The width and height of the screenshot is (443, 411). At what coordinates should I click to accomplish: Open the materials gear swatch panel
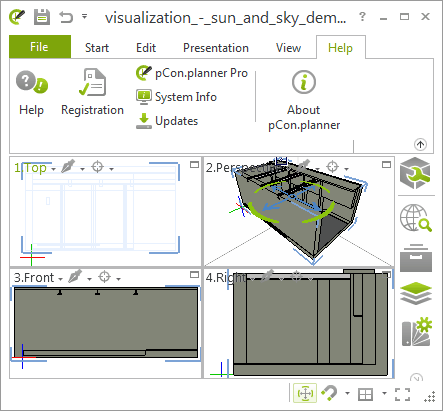pos(417,331)
